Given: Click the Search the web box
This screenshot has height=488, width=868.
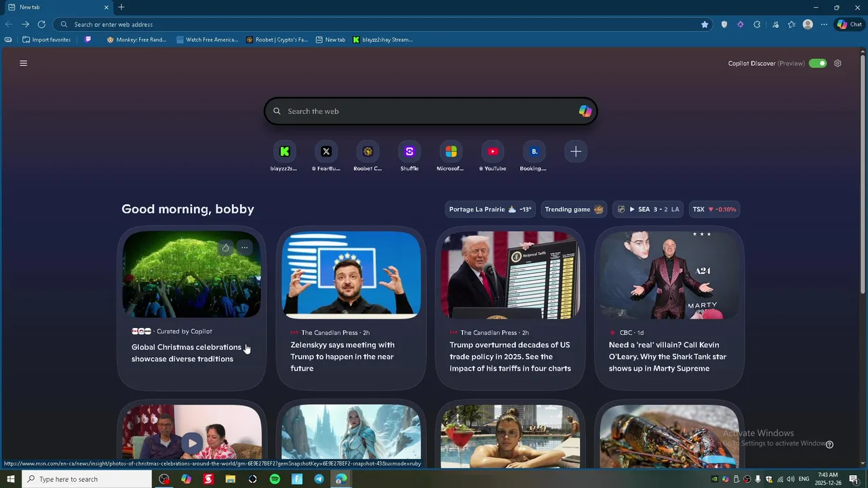Looking at the screenshot, I should [430, 111].
